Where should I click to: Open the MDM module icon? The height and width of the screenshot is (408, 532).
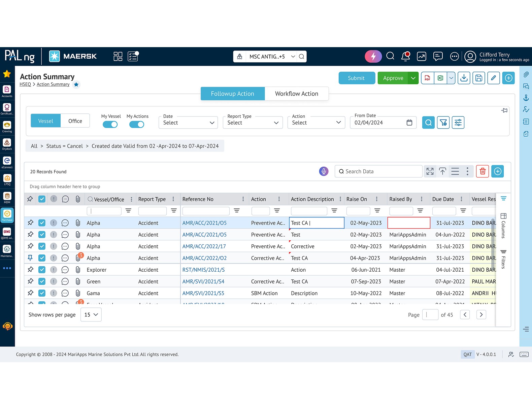[x=7, y=198]
